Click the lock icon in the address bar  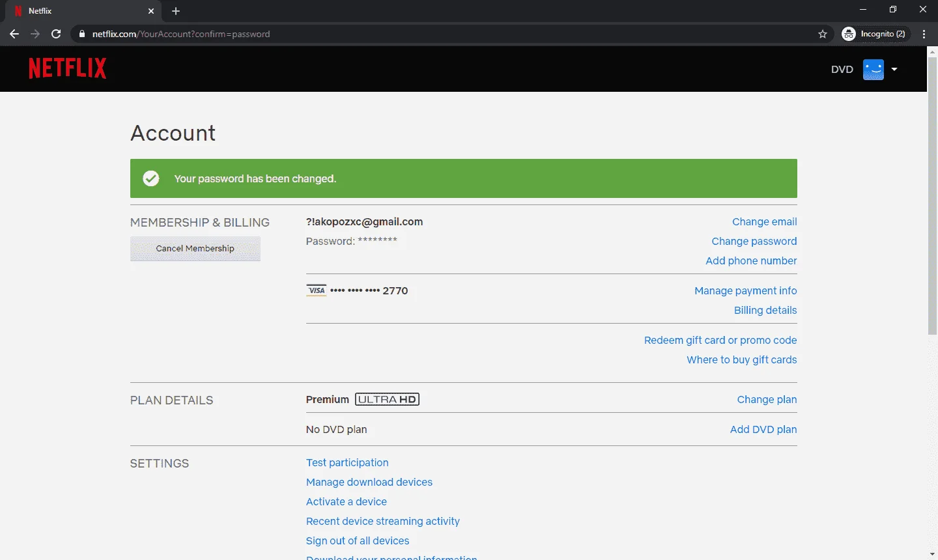81,34
